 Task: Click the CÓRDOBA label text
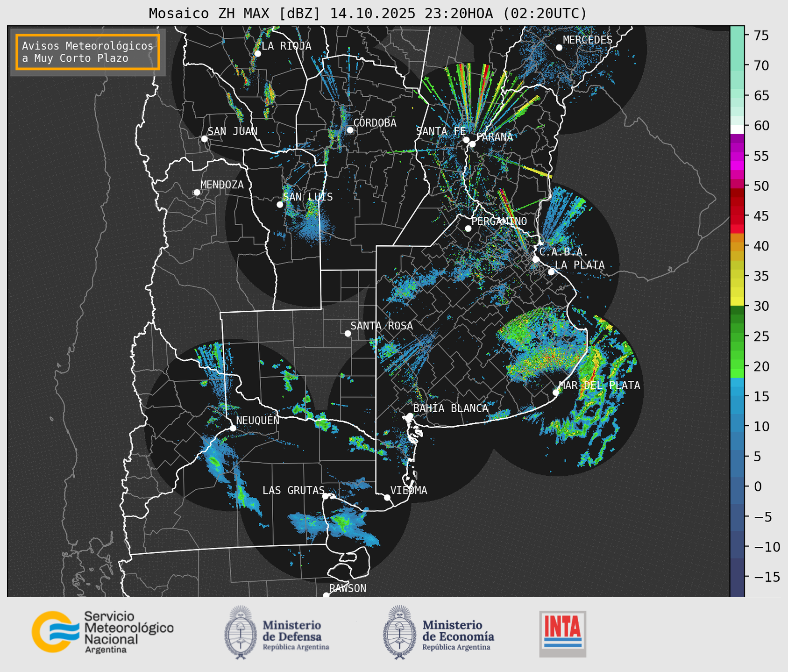point(375,122)
